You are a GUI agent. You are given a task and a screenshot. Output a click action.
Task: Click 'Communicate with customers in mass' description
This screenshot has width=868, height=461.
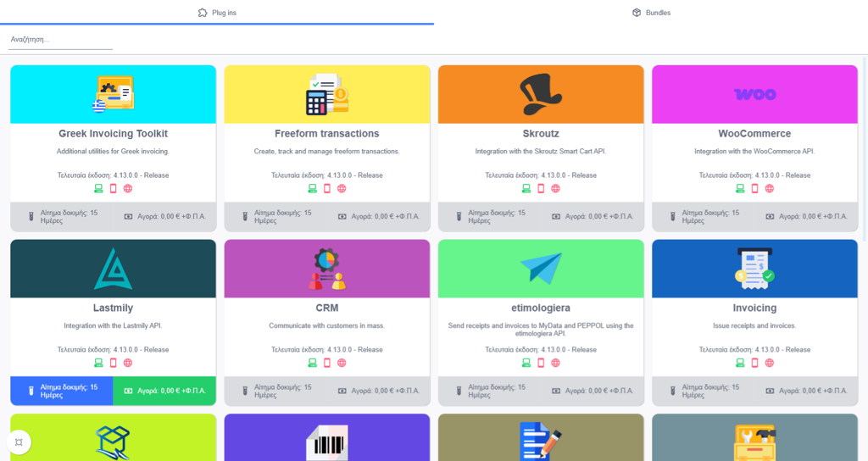pos(327,325)
